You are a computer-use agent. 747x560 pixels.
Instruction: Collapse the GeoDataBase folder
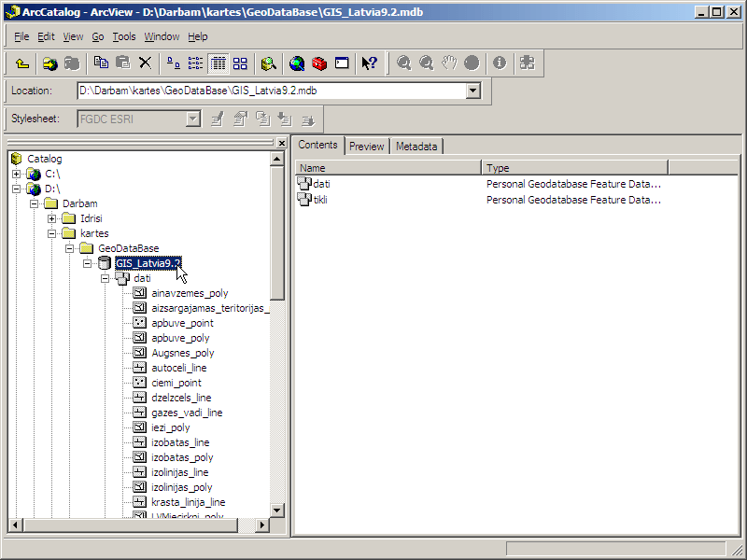tap(69, 248)
